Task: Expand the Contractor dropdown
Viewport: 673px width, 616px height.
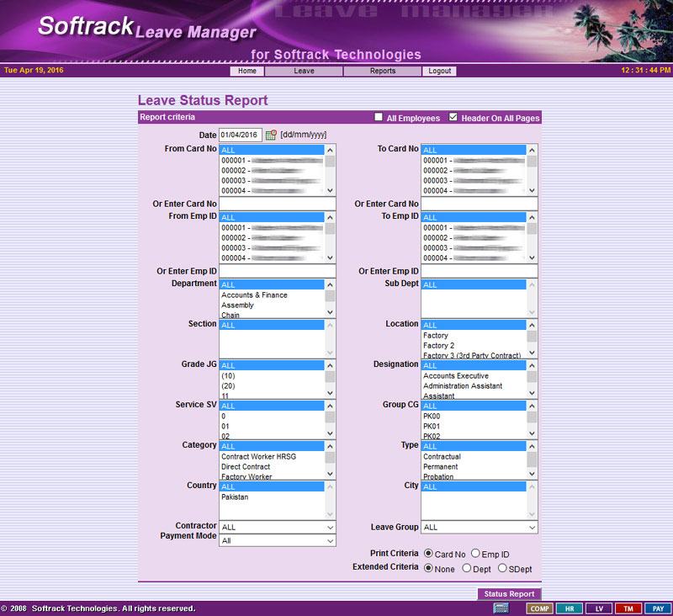Action: pyautogui.click(x=278, y=528)
